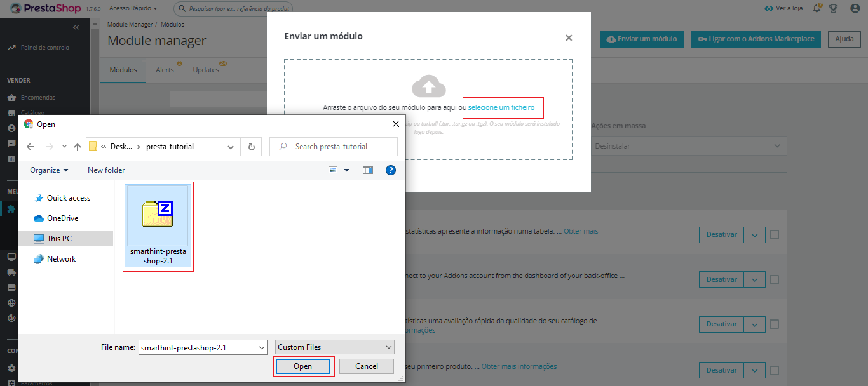Viewport: 868px width, 386px height.
Task: Toggle the preview pane icon
Action: 368,170
